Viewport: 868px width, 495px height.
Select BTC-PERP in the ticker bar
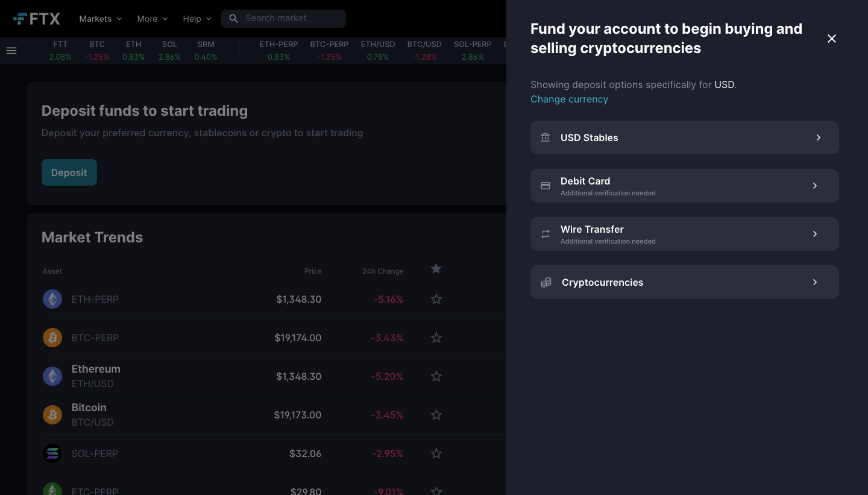(329, 51)
